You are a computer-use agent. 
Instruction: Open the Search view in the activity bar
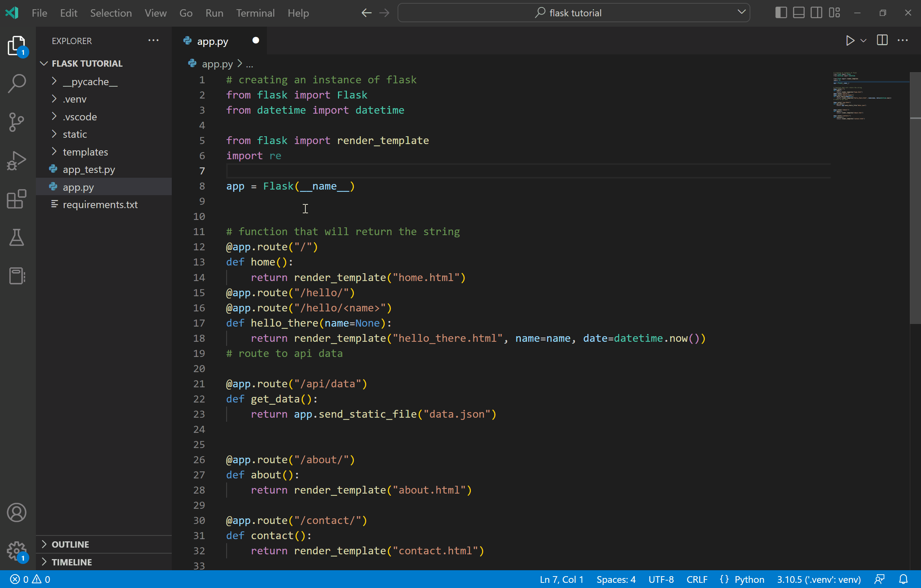(17, 83)
